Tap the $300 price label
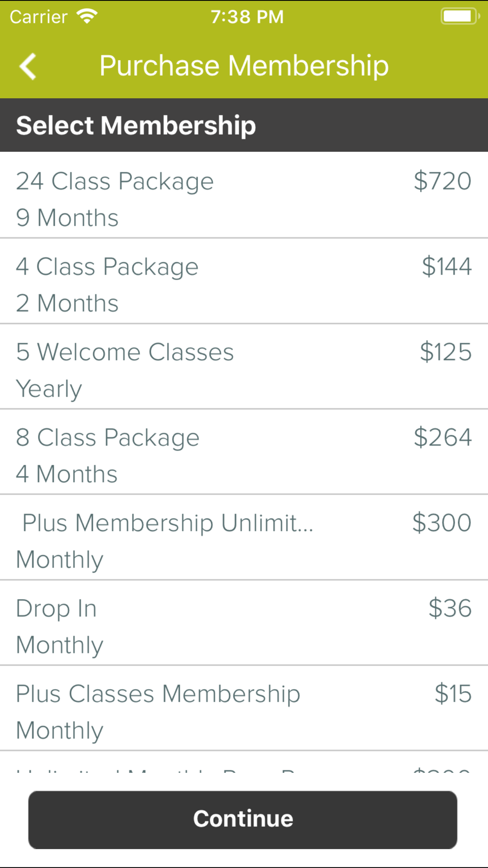The width and height of the screenshot is (488, 868). coord(442,523)
